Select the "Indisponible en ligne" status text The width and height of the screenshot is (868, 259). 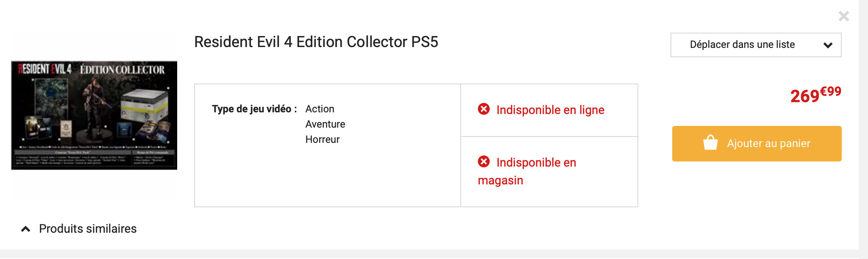(x=550, y=110)
